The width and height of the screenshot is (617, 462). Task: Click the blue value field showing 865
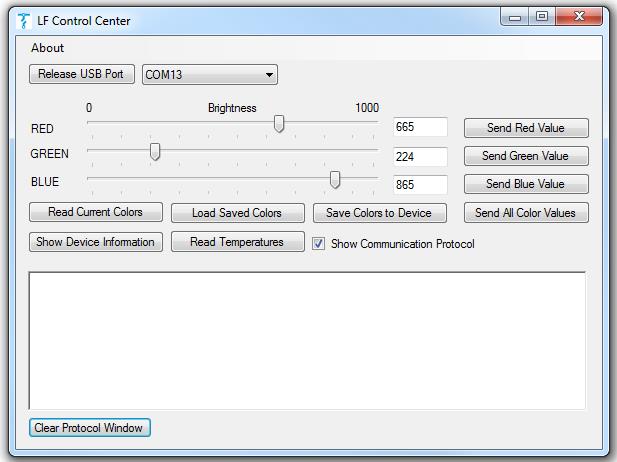(420, 185)
